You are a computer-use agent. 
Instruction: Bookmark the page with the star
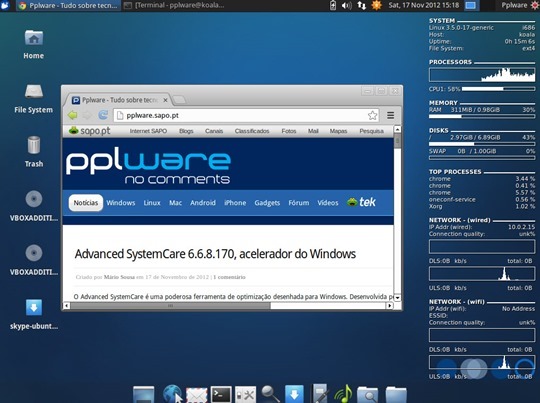click(372, 115)
